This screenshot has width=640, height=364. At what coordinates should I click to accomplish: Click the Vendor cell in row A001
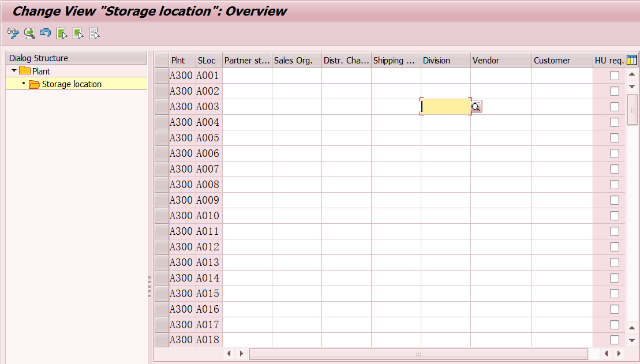click(501, 76)
